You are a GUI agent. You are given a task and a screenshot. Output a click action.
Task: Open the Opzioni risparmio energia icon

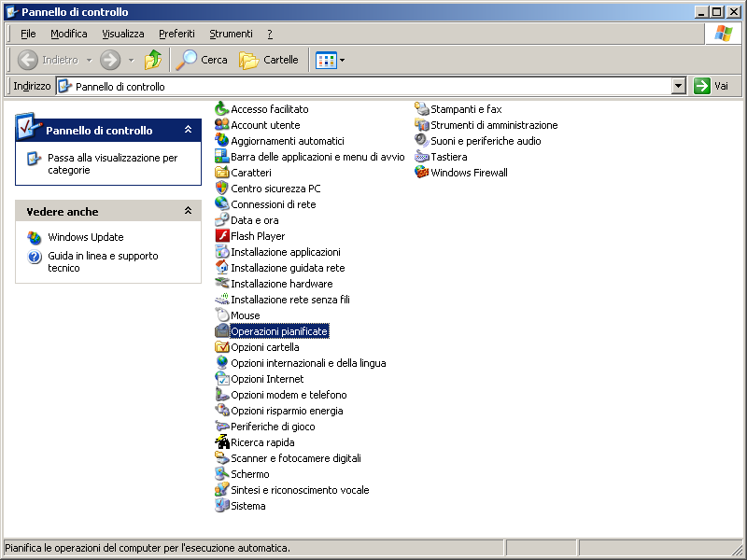tap(221, 411)
